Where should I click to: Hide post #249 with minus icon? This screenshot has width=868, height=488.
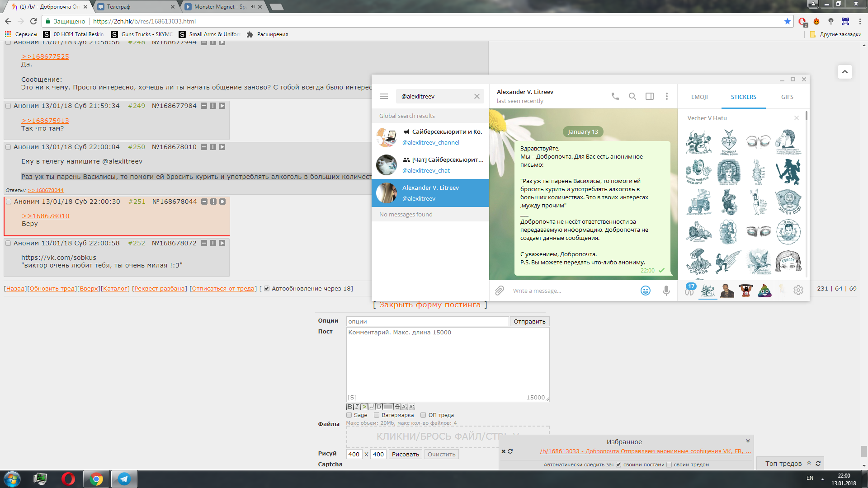click(x=204, y=106)
